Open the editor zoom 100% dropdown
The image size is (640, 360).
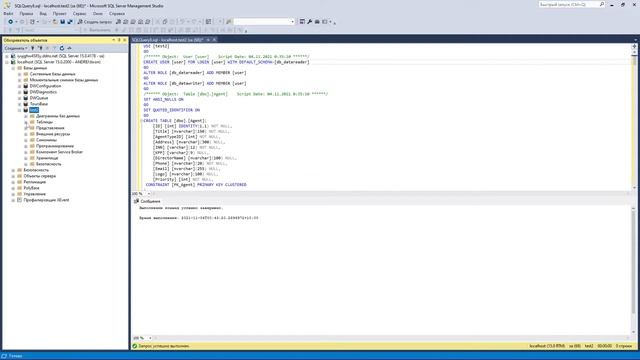pos(149,193)
